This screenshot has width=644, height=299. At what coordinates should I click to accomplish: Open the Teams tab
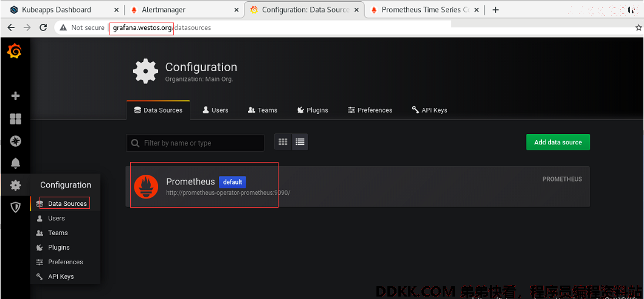tap(263, 110)
